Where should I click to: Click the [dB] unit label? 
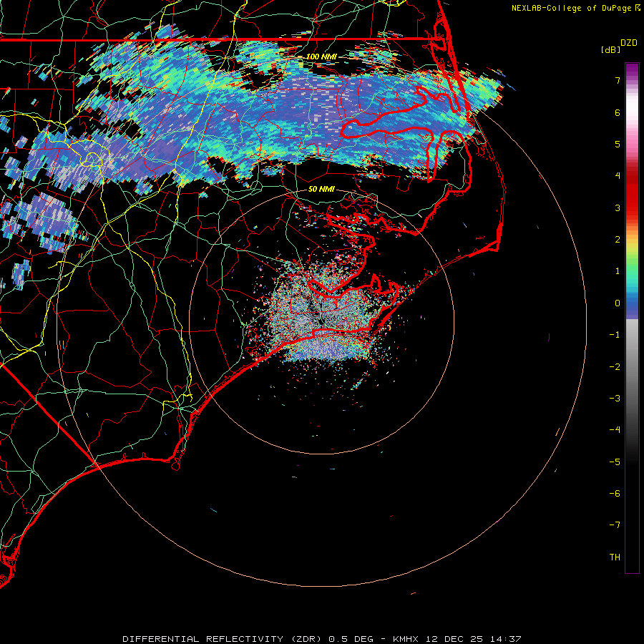click(x=611, y=49)
